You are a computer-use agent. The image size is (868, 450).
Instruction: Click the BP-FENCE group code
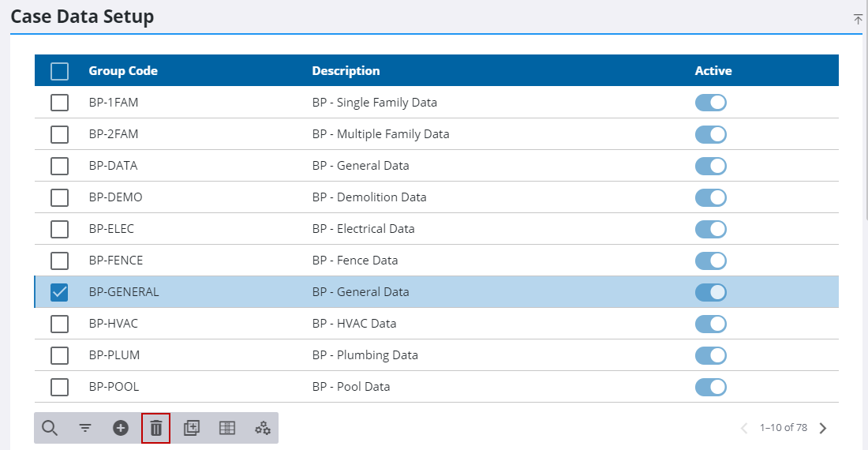(116, 261)
